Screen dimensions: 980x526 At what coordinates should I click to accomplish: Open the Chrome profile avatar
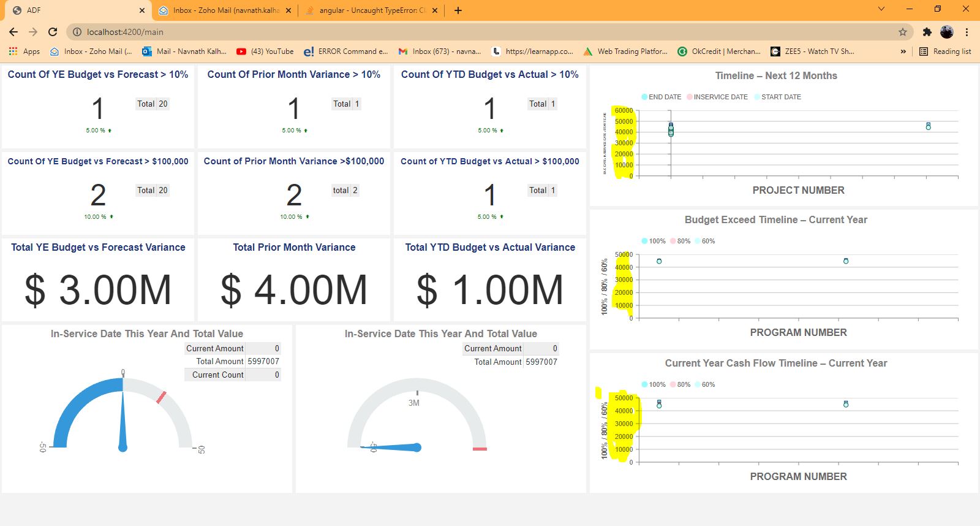[947, 32]
